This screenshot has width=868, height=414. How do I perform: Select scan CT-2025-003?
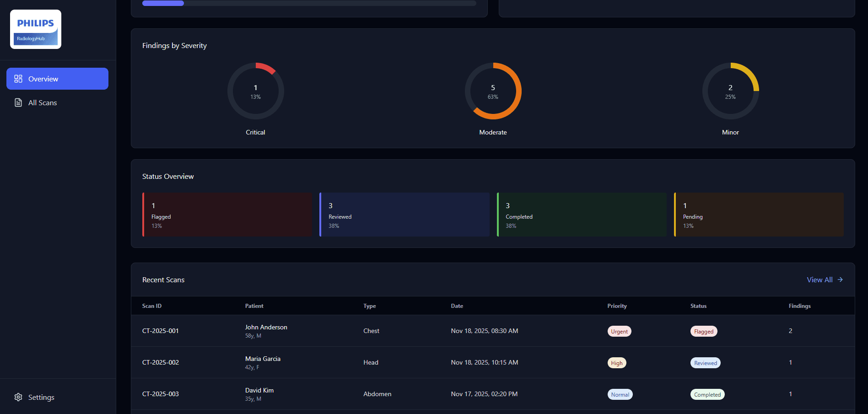point(161,394)
